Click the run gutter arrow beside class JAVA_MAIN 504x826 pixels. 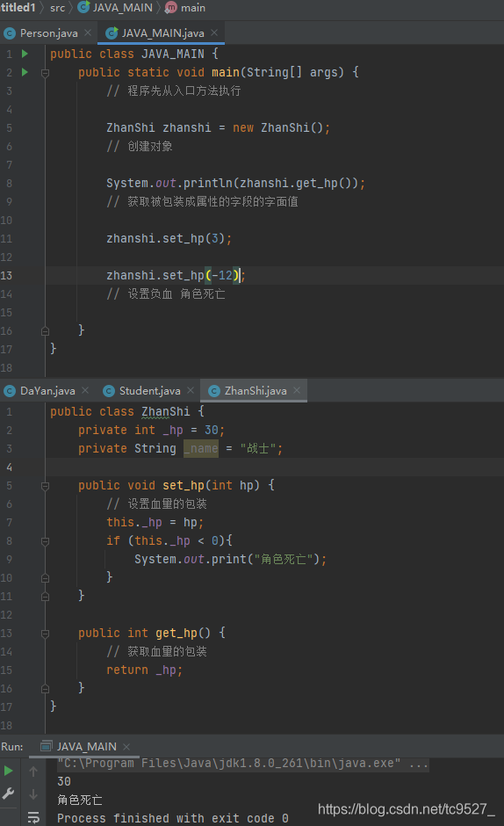25,54
